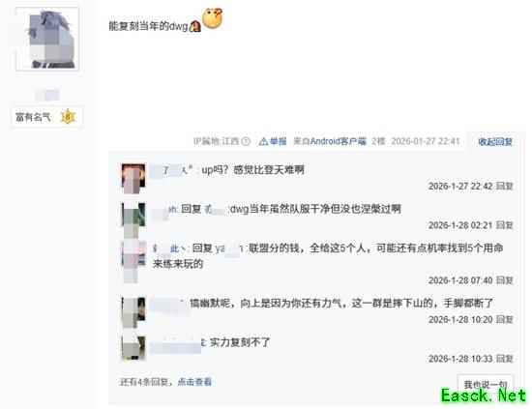The height and width of the screenshot is (409, 532).
Task: Reply to the 22:42 comment
Action: pyautogui.click(x=505, y=186)
